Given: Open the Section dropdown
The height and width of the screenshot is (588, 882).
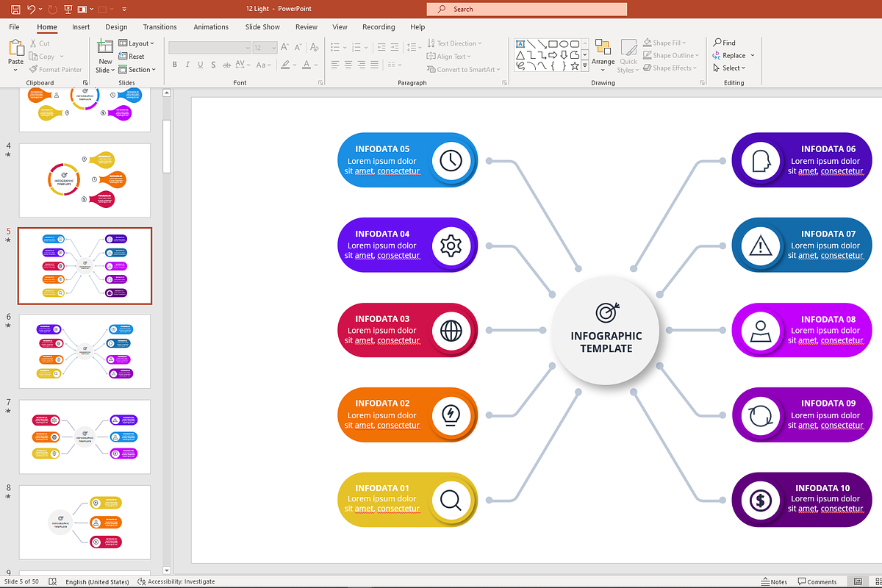Looking at the screenshot, I should tap(137, 70).
